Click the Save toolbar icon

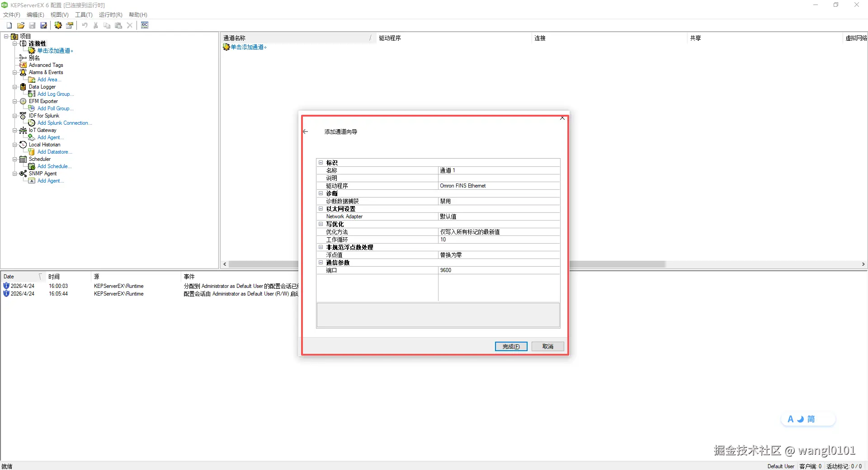[32, 25]
